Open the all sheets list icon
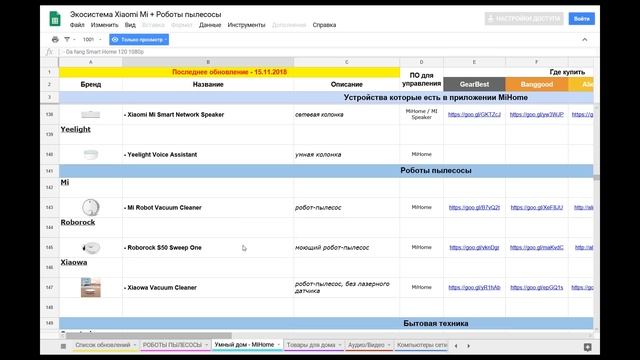Image resolution: width=640 pixels, height=360 pixels. point(63,346)
